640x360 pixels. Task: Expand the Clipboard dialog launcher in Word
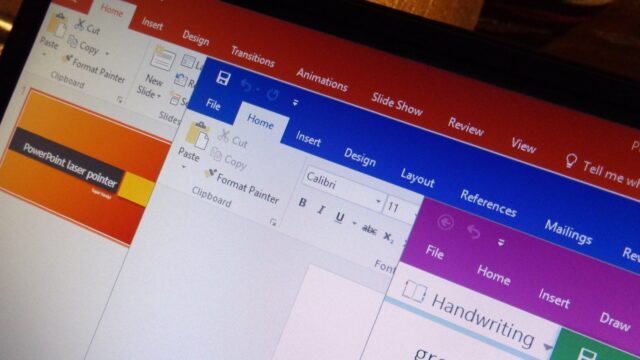[x=273, y=222]
